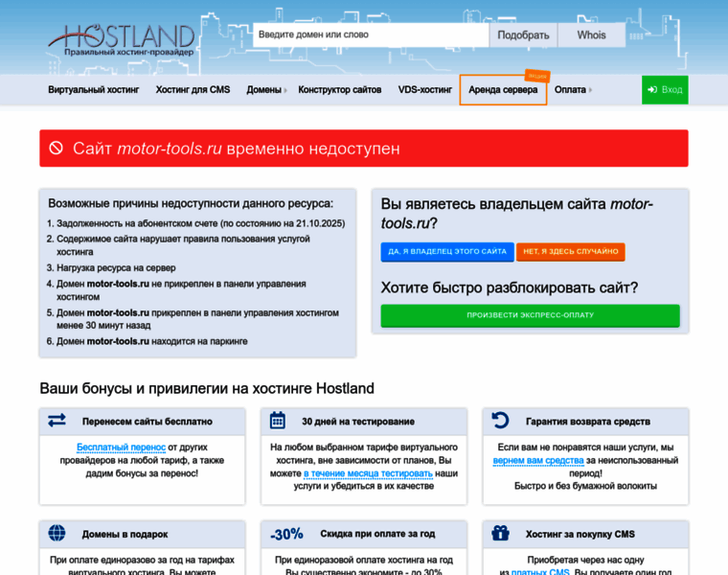Click Произвести экспресс-оплату button
728x575 pixels.
point(530,315)
